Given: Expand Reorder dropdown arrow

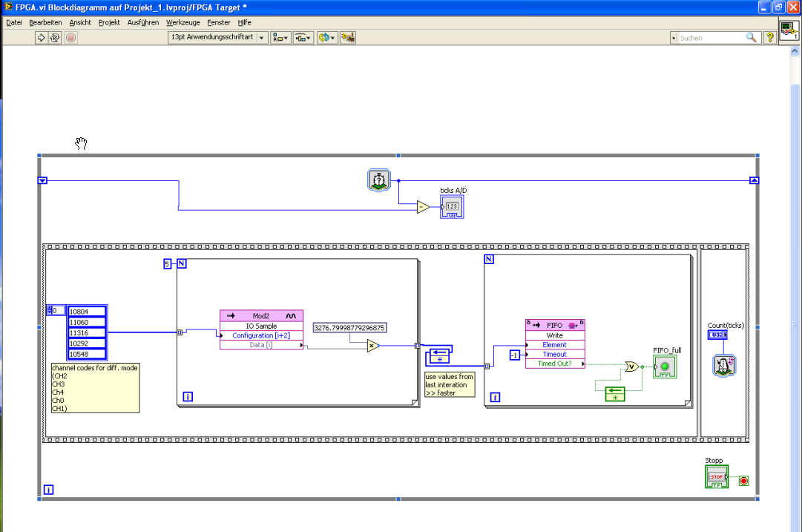Looking at the screenshot, I should pyautogui.click(x=332, y=38).
